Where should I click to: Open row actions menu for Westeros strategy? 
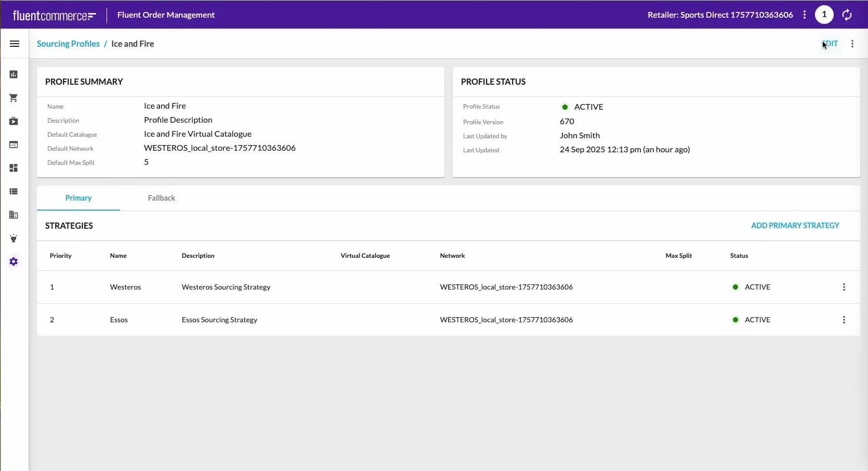[x=844, y=287]
